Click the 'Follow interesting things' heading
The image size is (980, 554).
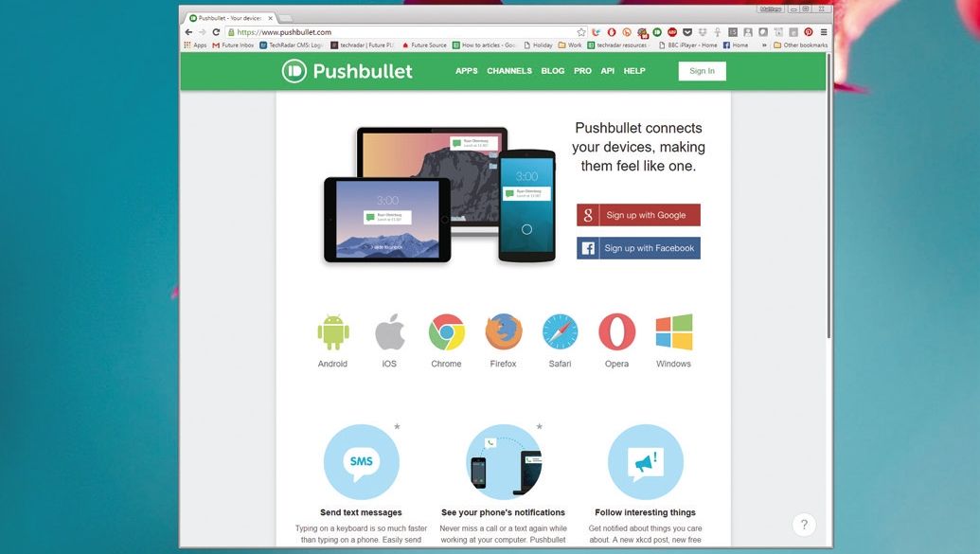coord(645,512)
